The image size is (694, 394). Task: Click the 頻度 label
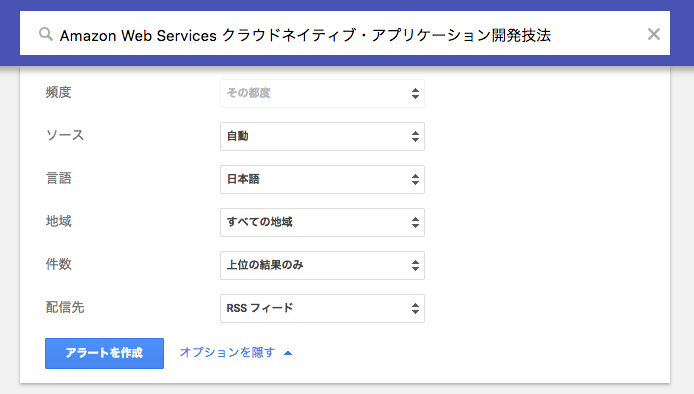58,92
